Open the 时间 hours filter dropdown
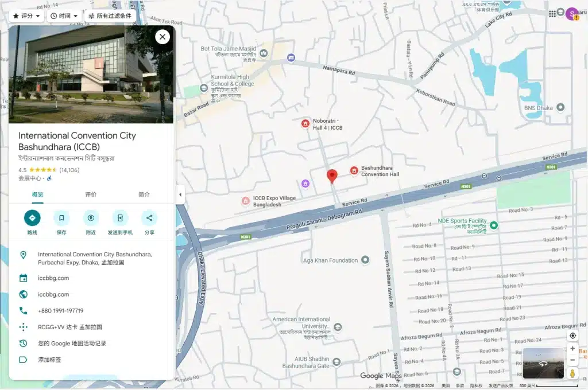 64,15
